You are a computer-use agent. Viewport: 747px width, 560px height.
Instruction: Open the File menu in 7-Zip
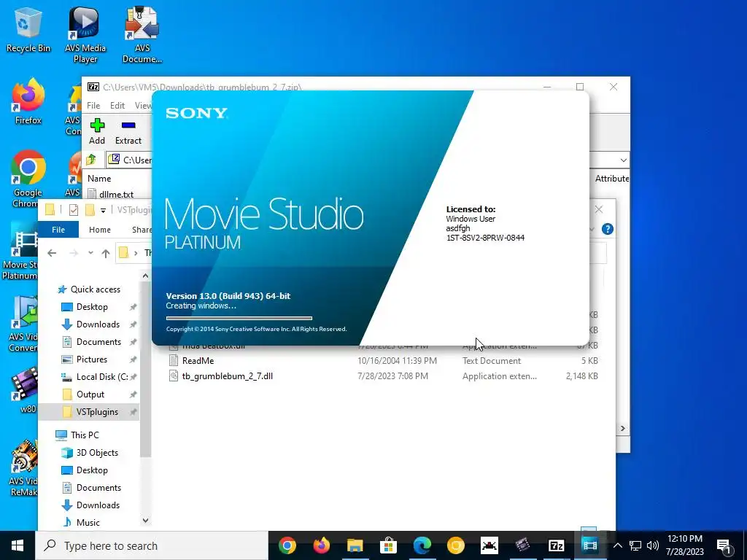(93, 106)
